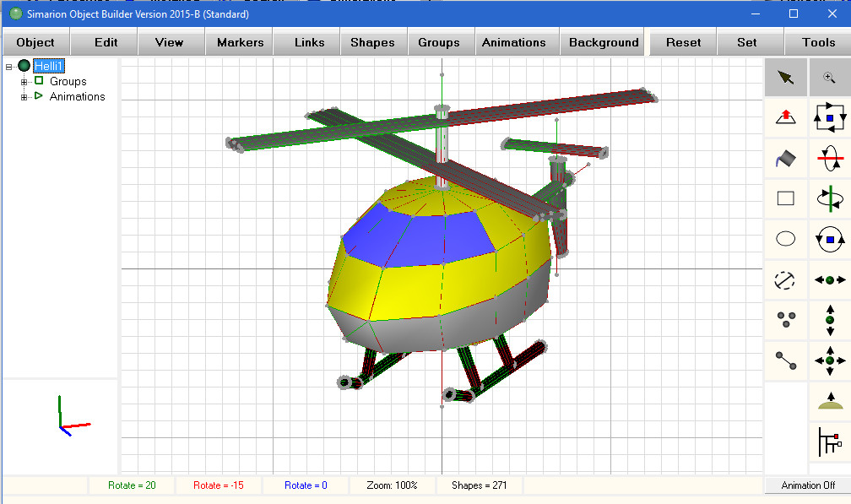Toggle Animation Off in the status bar
Viewport: 851px width, 504px height.
[x=806, y=485]
